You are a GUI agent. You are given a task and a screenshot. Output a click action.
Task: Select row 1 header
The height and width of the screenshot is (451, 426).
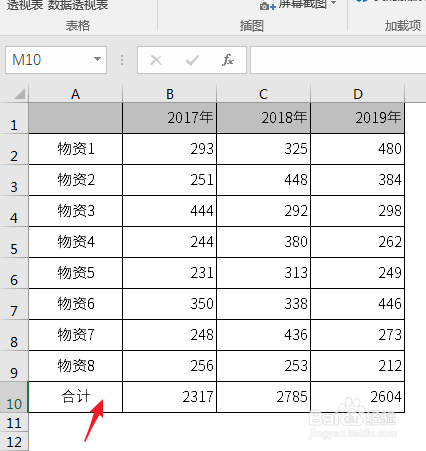[x=14, y=118]
